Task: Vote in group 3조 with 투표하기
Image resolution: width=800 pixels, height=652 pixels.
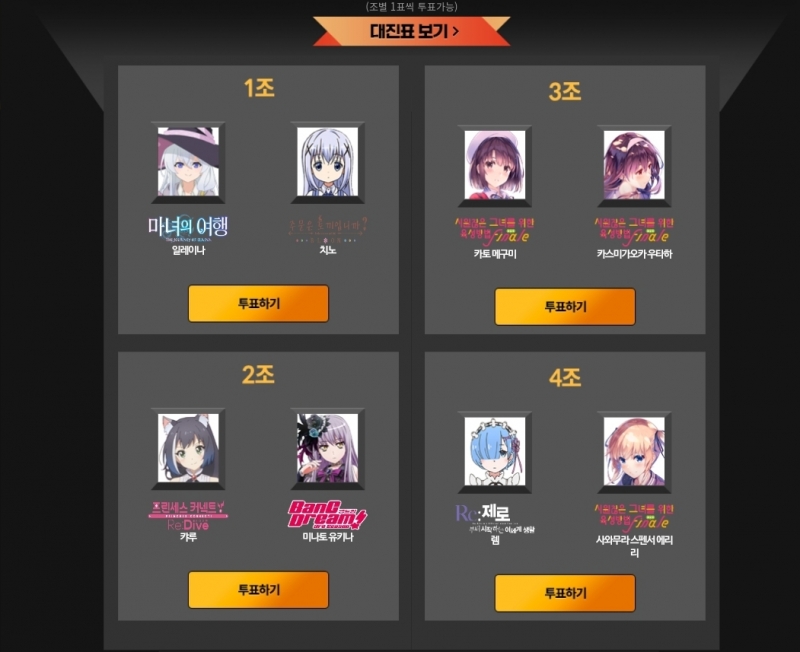Action: pos(565,307)
